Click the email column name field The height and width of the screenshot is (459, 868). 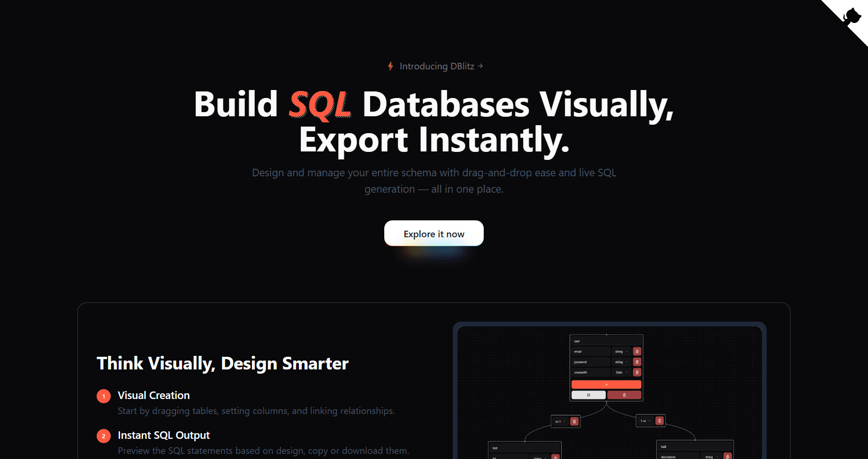(x=591, y=352)
